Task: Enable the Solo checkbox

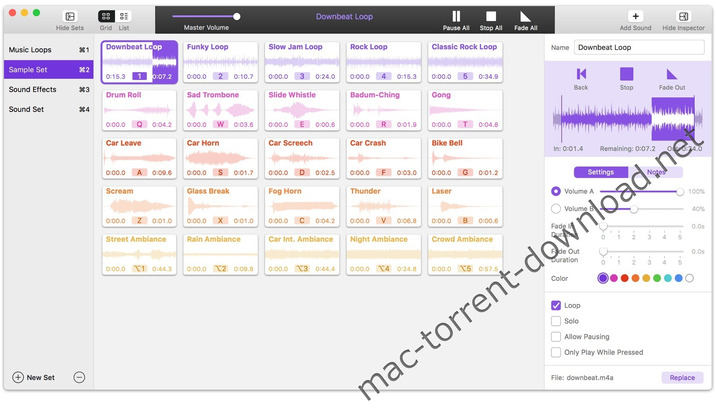Action: click(556, 321)
